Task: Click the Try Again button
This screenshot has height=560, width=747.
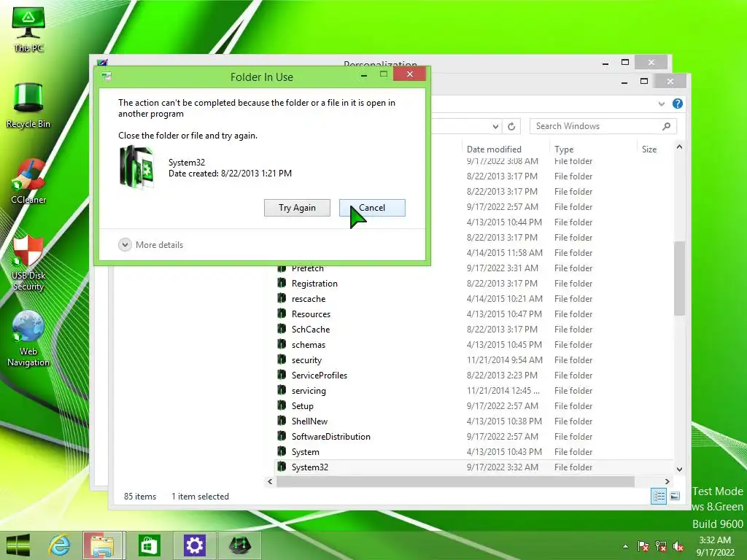Action: coord(297,208)
